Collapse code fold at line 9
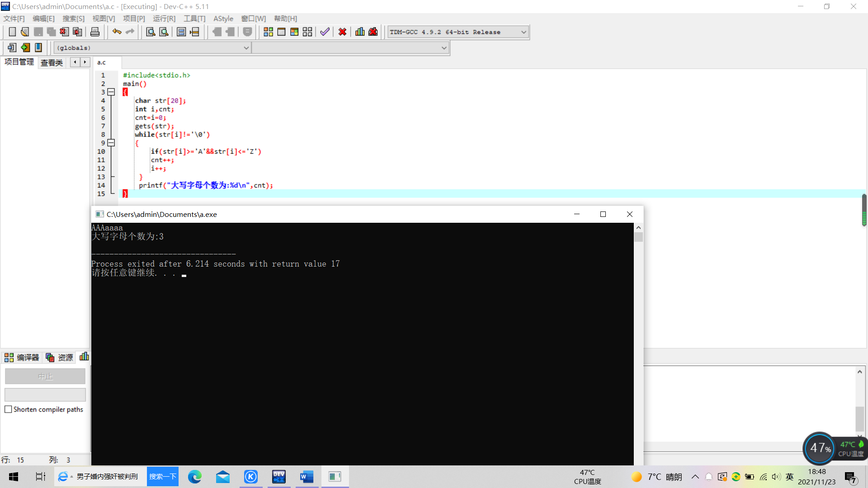Viewport: 868px width, 488px height. coord(111,143)
